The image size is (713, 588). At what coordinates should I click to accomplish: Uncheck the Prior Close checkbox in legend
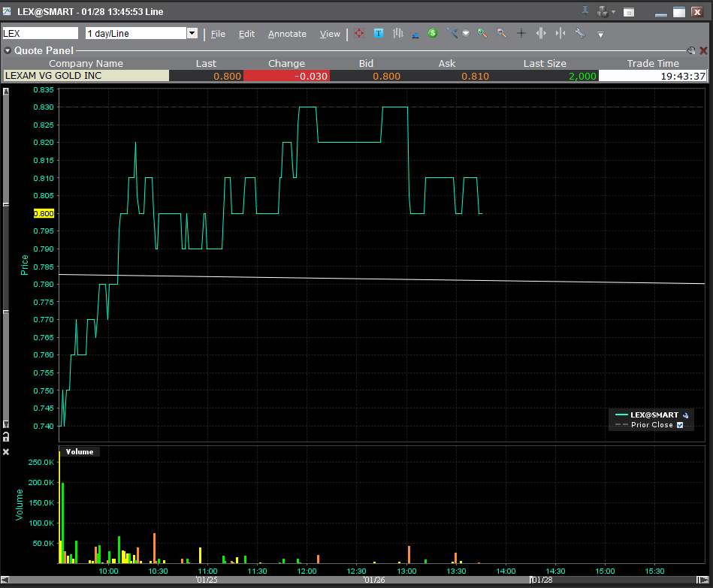(x=681, y=425)
